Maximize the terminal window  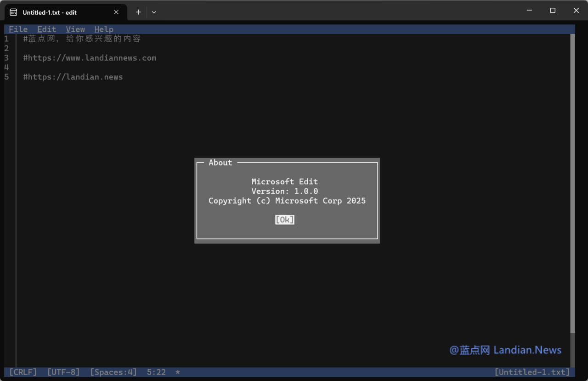[553, 11]
